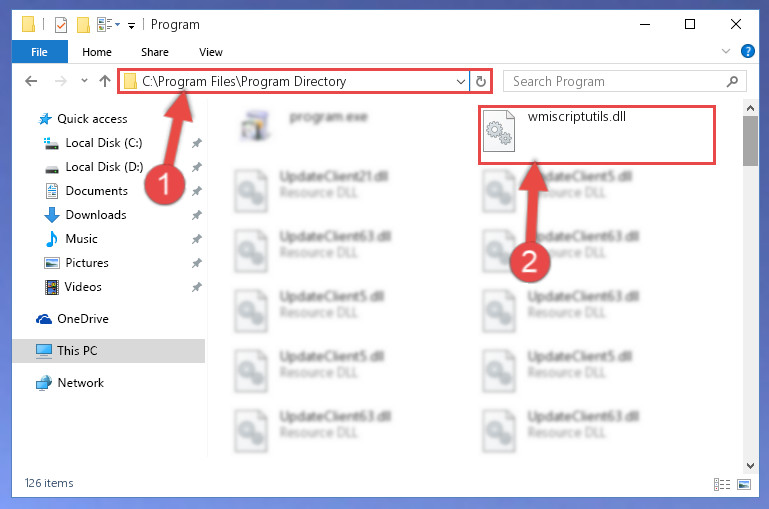Refresh the address bar location
Viewport: 769px width, 509px height.
pyautogui.click(x=481, y=81)
